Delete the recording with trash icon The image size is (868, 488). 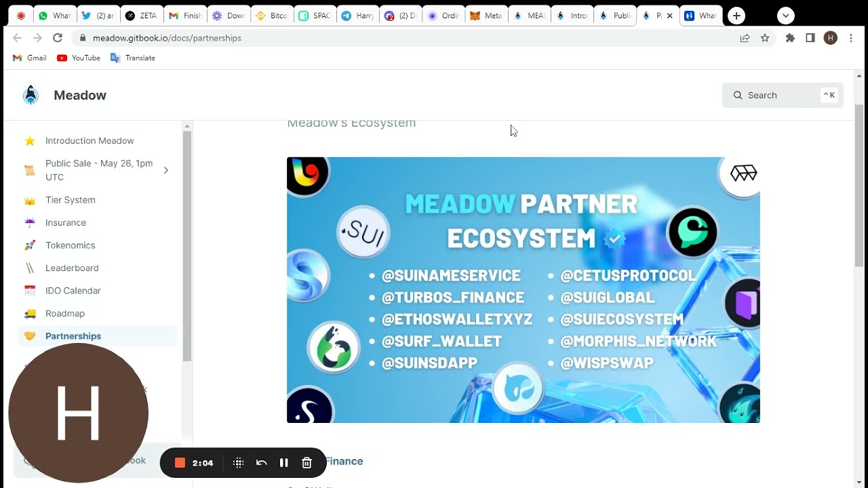(307, 463)
